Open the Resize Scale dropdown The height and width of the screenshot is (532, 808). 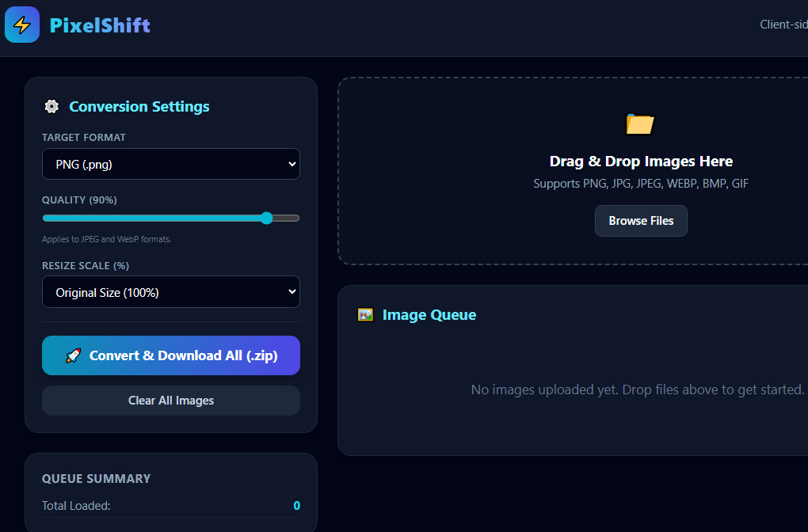pos(171,292)
